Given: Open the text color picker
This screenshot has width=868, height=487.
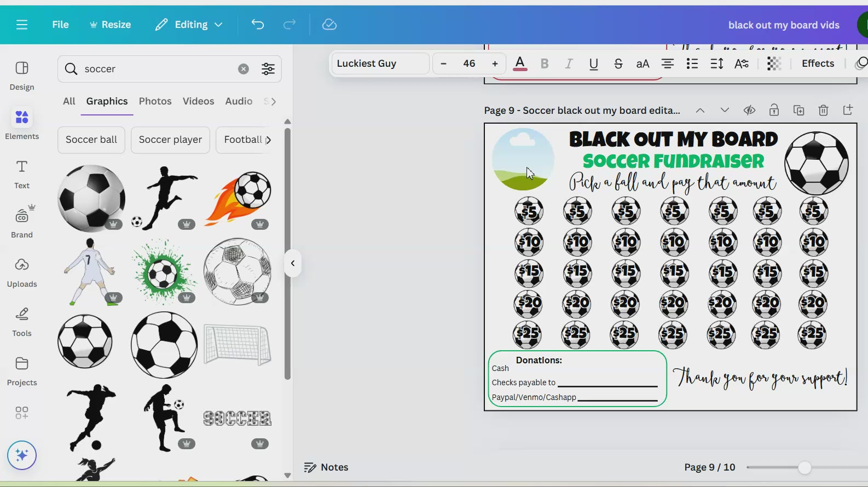Looking at the screenshot, I should (520, 63).
